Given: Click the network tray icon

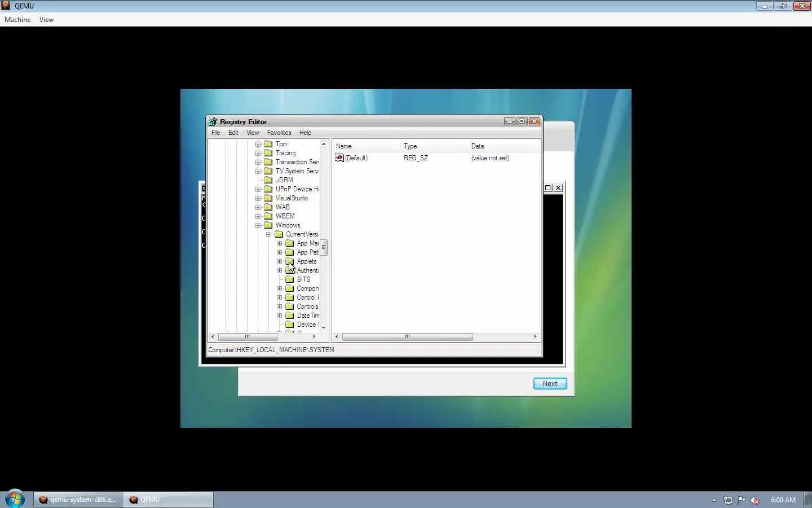Looking at the screenshot, I should [728, 500].
